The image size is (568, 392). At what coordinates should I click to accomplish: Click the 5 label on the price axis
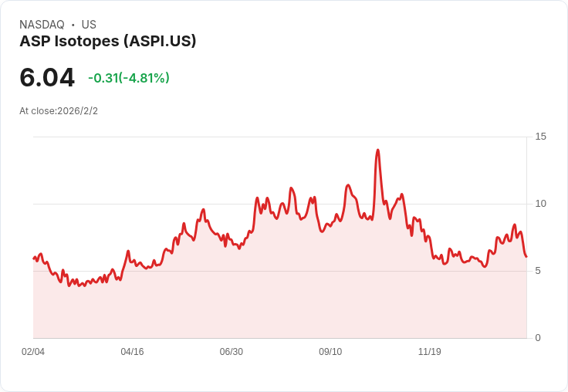pos(538,271)
